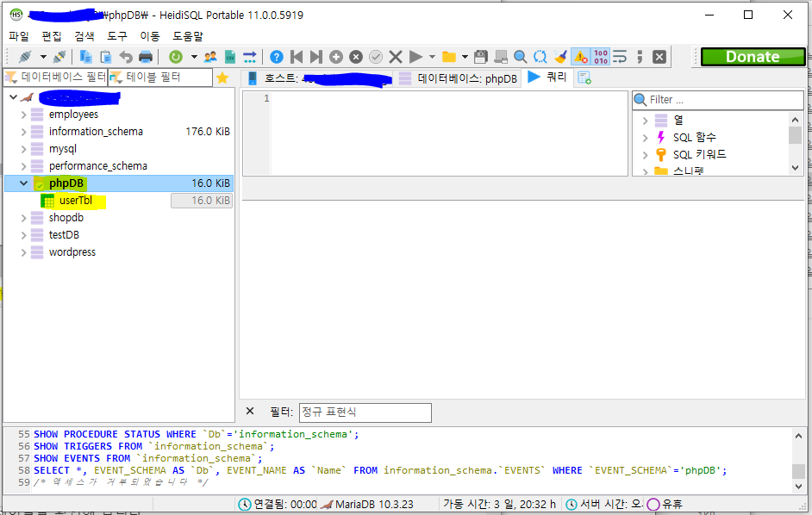Toggle binary 100/010 display icon
Image resolution: width=812 pixels, height=515 pixels.
tap(601, 57)
